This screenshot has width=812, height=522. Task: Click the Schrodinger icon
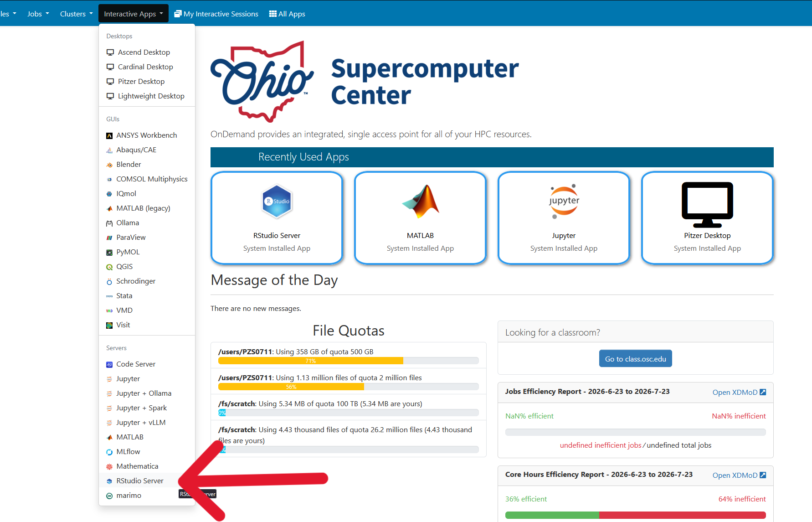[x=109, y=281]
